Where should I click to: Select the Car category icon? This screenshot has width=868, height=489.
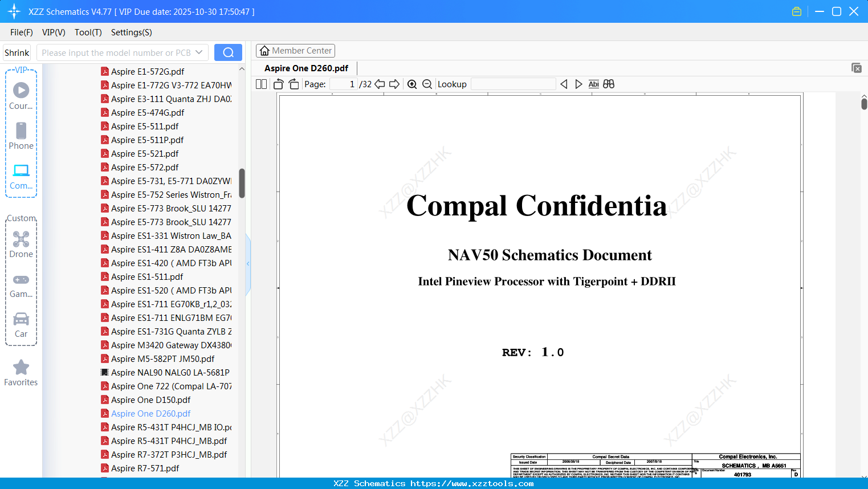pos(21,319)
